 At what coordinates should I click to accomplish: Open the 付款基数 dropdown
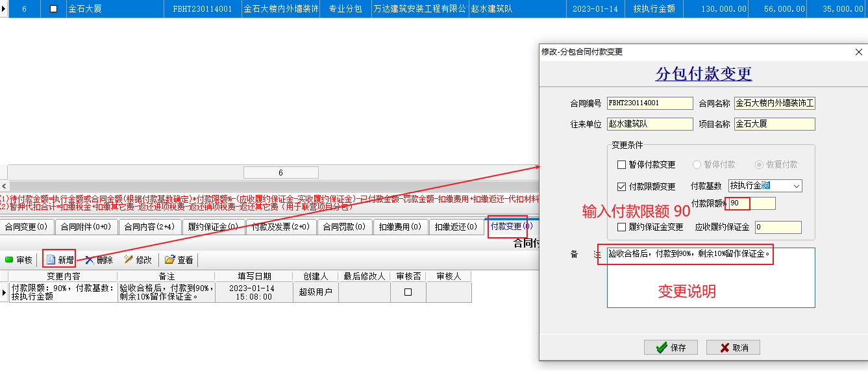pos(797,186)
